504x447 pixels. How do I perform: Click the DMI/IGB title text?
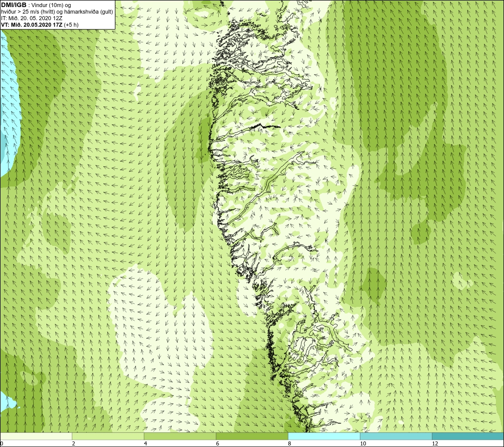(14, 5)
